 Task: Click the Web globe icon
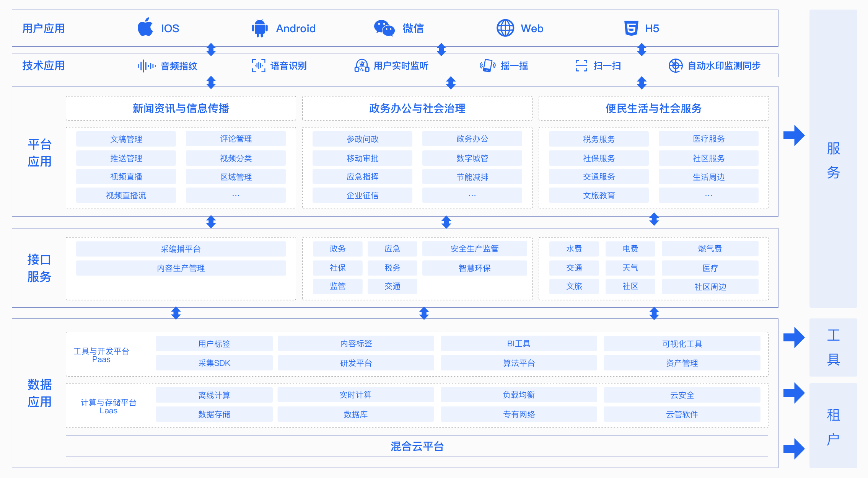[x=505, y=28]
